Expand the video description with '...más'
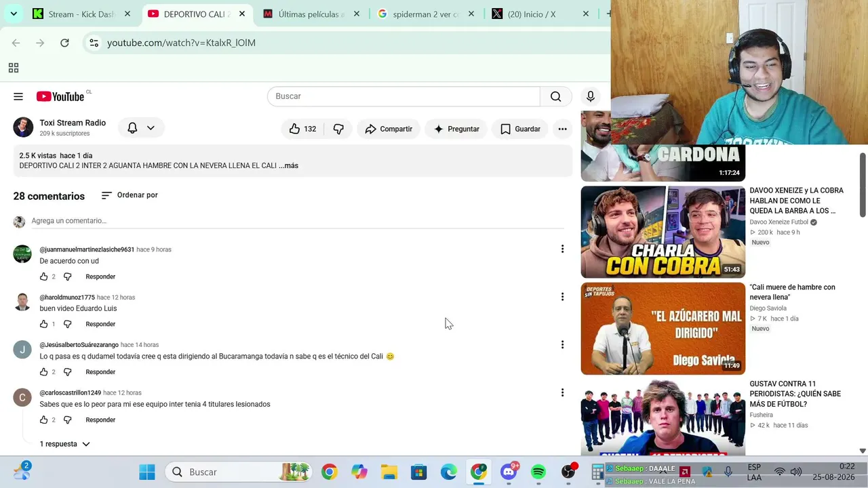 click(x=289, y=165)
